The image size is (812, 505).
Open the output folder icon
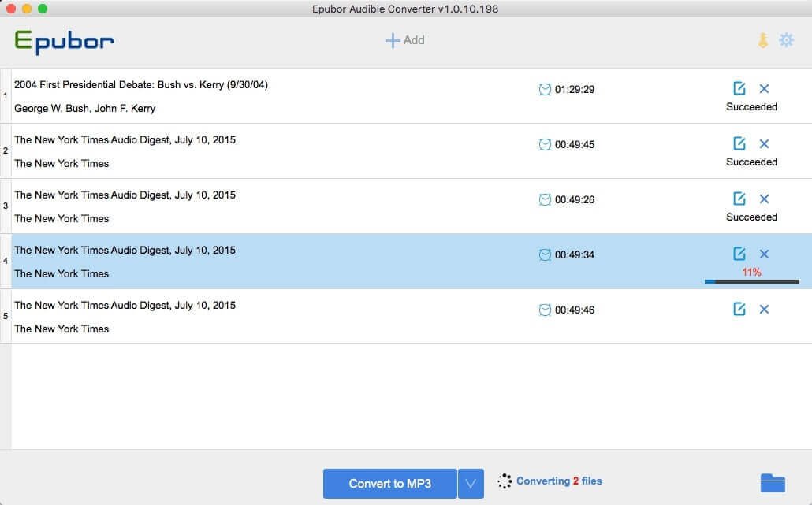[773, 483]
